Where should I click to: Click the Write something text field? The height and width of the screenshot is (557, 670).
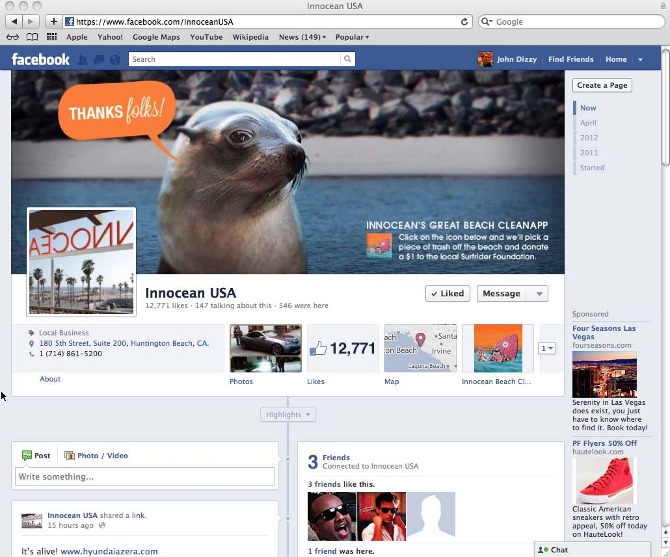[x=145, y=477]
